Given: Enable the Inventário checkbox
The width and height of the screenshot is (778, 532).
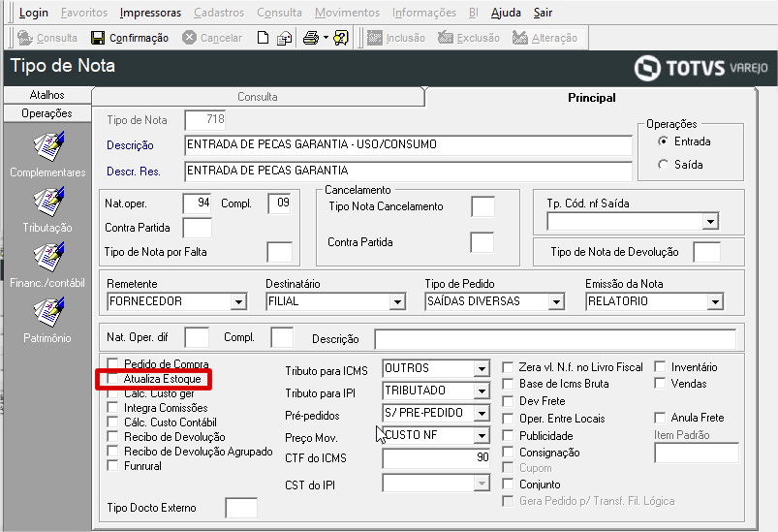Looking at the screenshot, I should pyautogui.click(x=660, y=366).
